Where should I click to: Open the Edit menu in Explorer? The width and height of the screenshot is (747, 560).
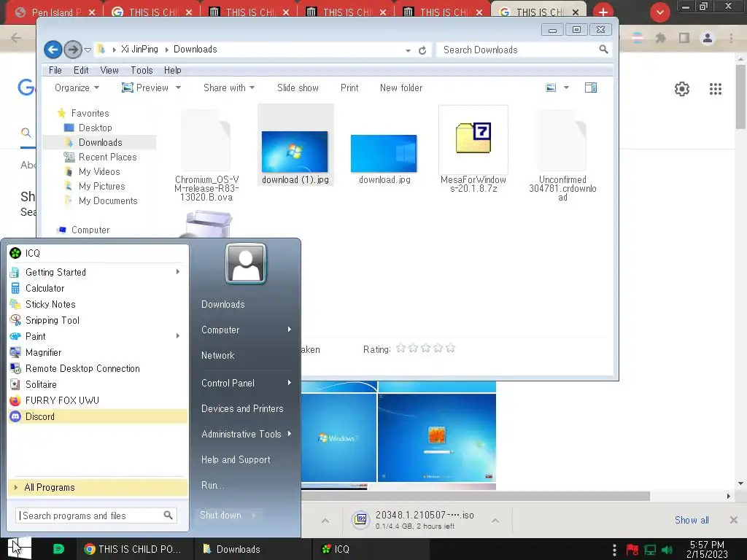[81, 71]
